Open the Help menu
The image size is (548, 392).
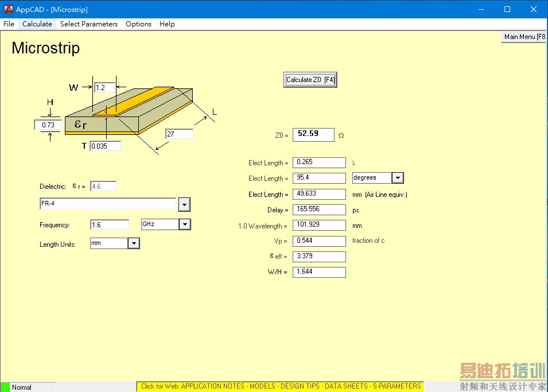coord(167,24)
